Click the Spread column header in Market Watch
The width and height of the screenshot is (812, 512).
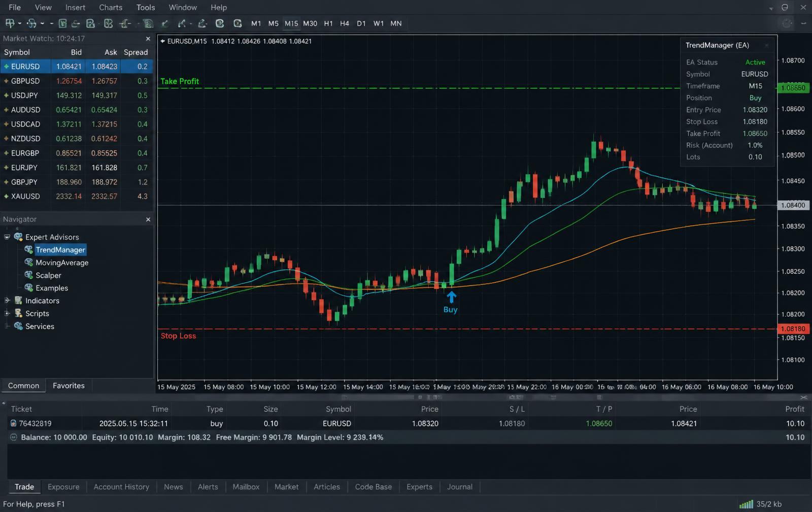coord(136,52)
